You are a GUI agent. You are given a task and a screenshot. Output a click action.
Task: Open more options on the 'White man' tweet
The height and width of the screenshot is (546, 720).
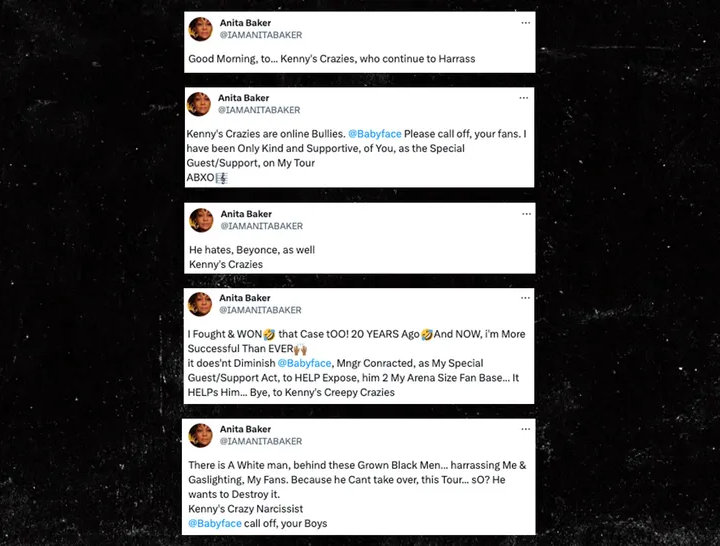click(x=526, y=429)
